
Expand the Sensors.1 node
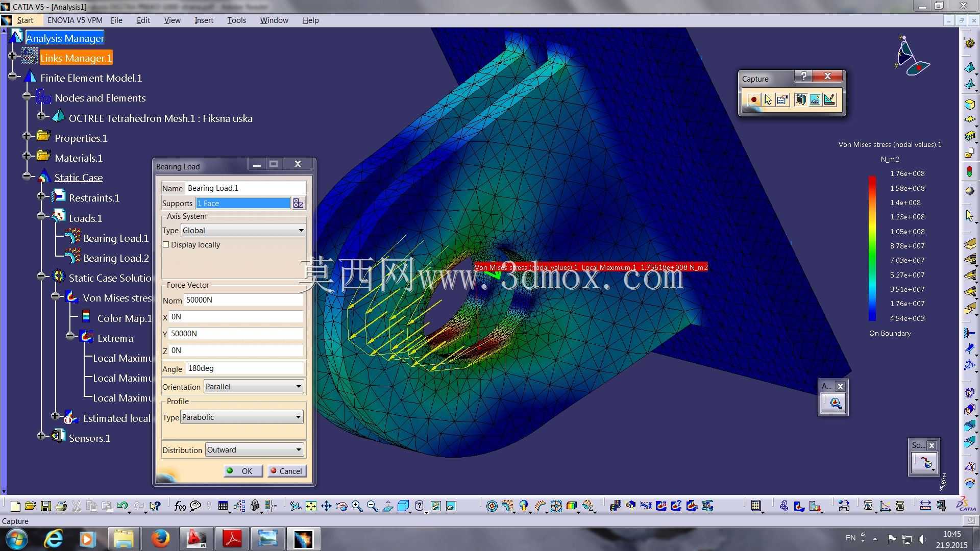(41, 436)
